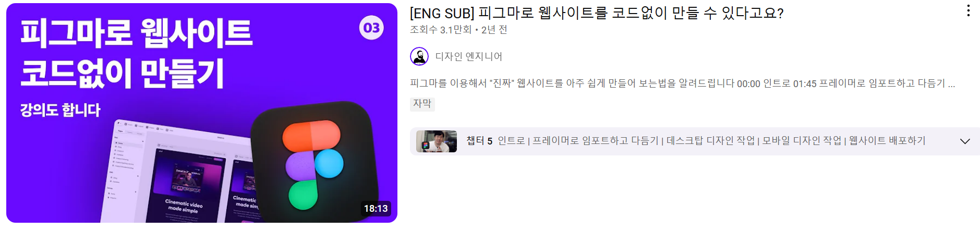
Task: Click the purple thumbnail headline 피그마로 웹사이트
Action: click(x=137, y=33)
